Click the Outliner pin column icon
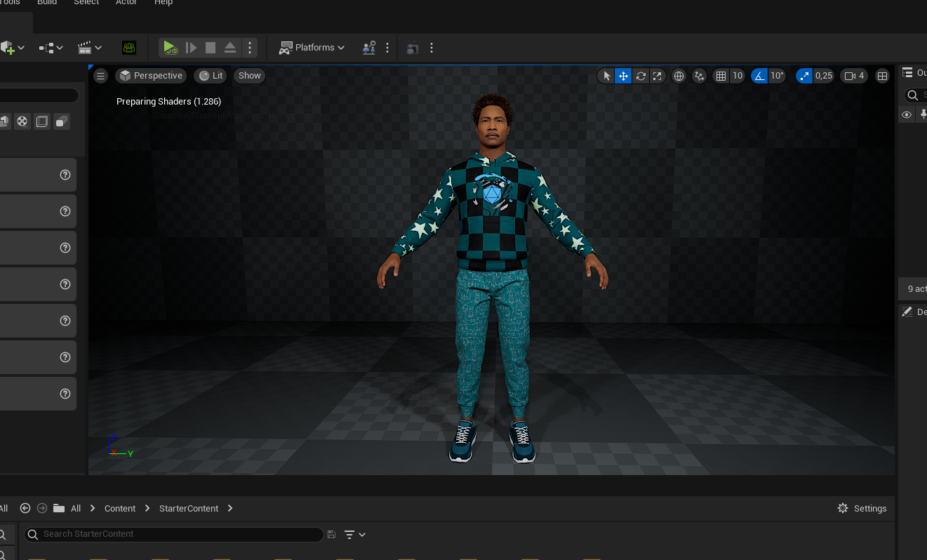 (x=923, y=114)
